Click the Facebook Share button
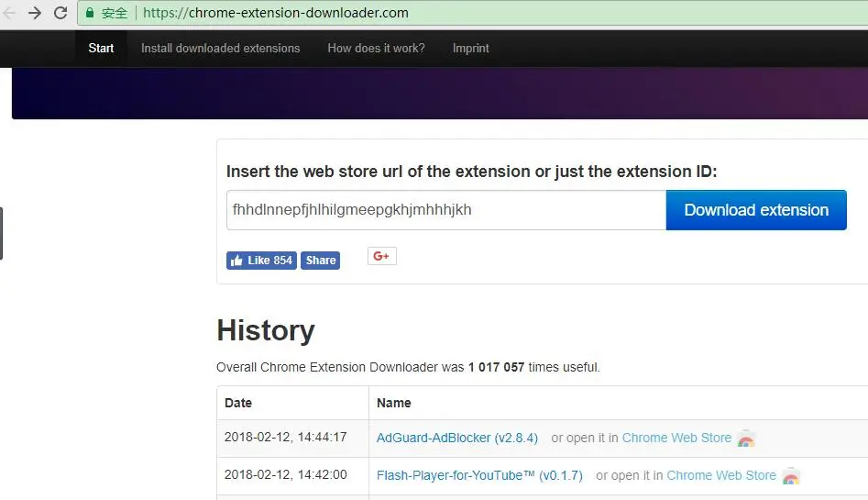The height and width of the screenshot is (500, 868). [321, 261]
